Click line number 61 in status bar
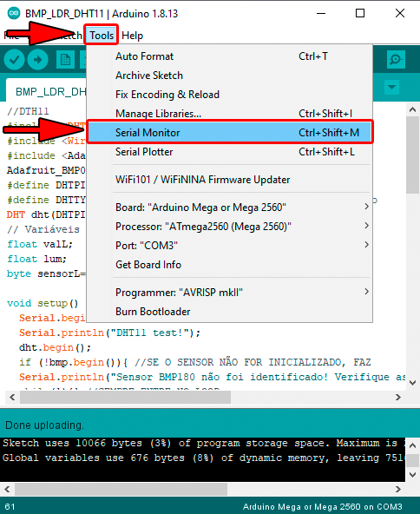This screenshot has height=514, width=420. 10,507
